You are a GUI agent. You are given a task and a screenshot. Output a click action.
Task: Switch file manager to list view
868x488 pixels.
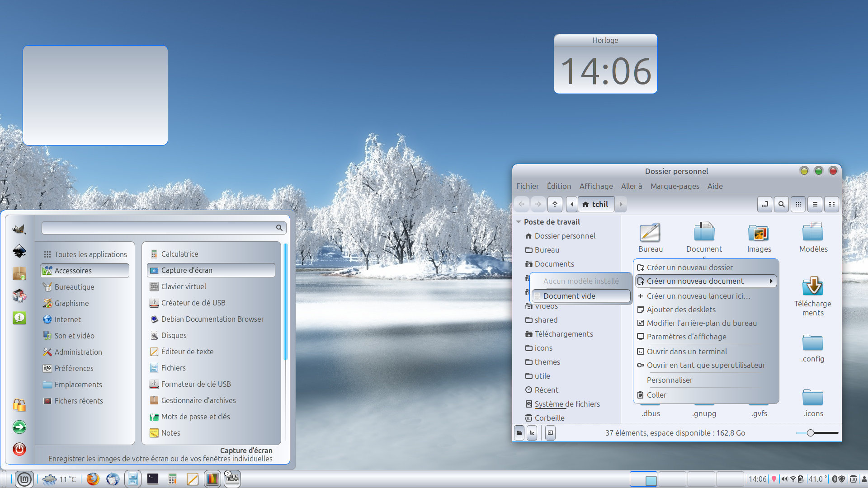pyautogui.click(x=815, y=204)
